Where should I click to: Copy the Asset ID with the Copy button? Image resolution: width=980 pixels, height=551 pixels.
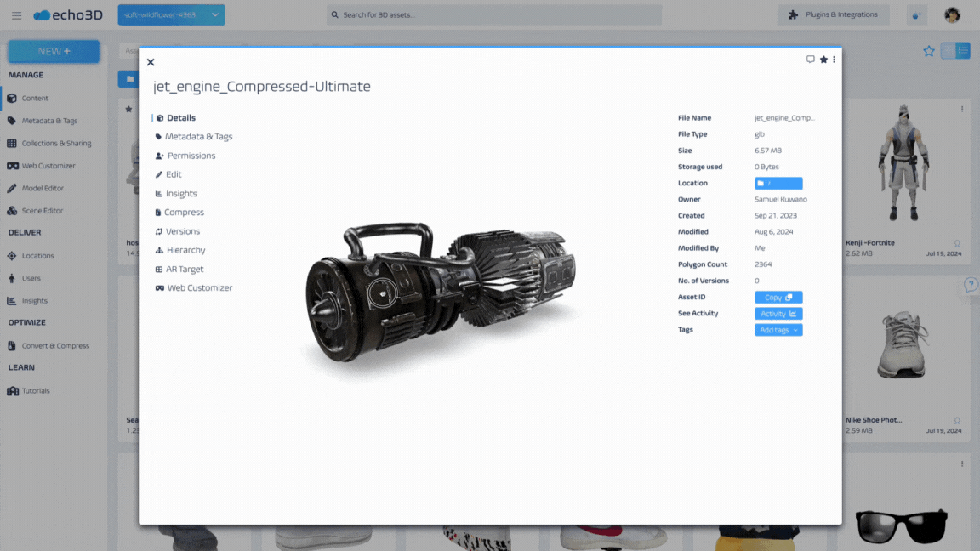click(x=778, y=297)
